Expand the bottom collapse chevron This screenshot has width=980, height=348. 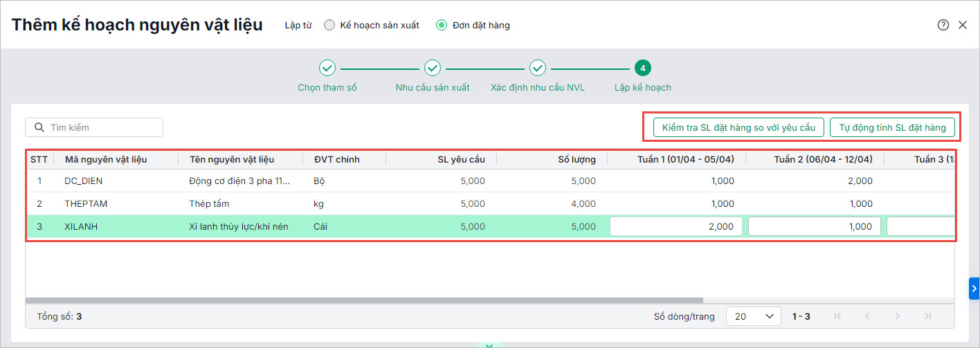(489, 345)
